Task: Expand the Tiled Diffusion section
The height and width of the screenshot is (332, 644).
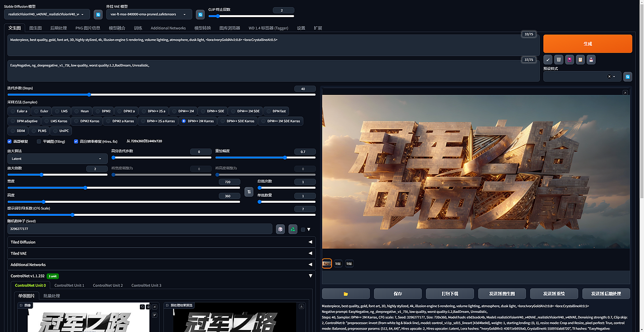Action: tap(162, 242)
